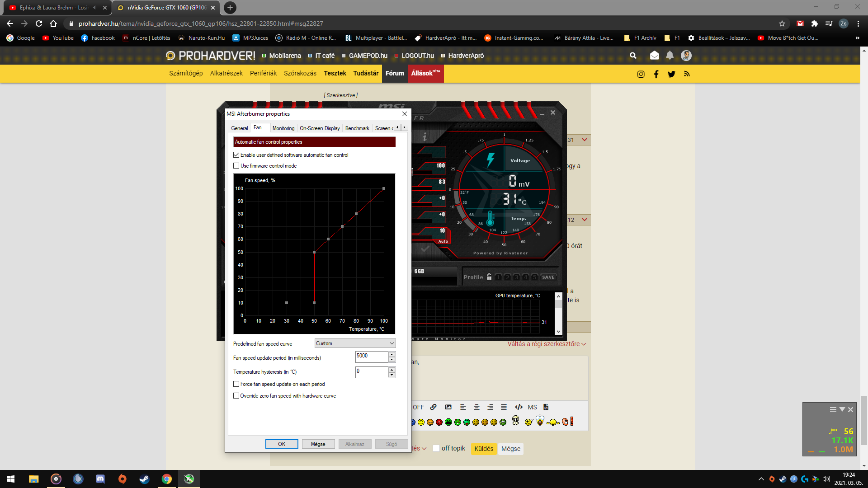
Task: Insert the red angry smiley
Action: point(439,422)
